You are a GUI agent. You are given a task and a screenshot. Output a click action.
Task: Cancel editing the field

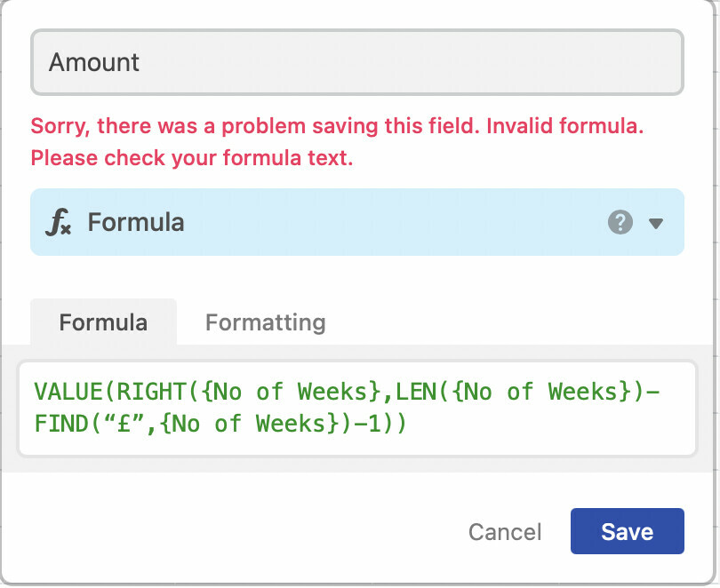(x=505, y=532)
